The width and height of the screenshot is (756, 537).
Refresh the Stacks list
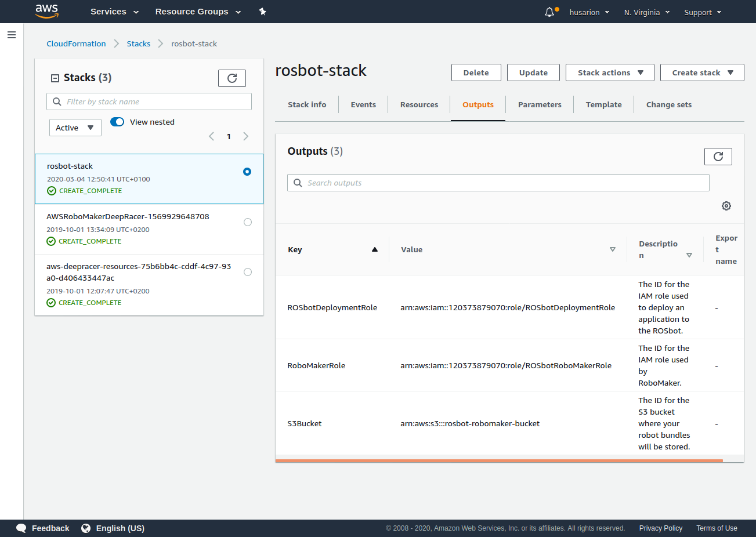coord(232,78)
